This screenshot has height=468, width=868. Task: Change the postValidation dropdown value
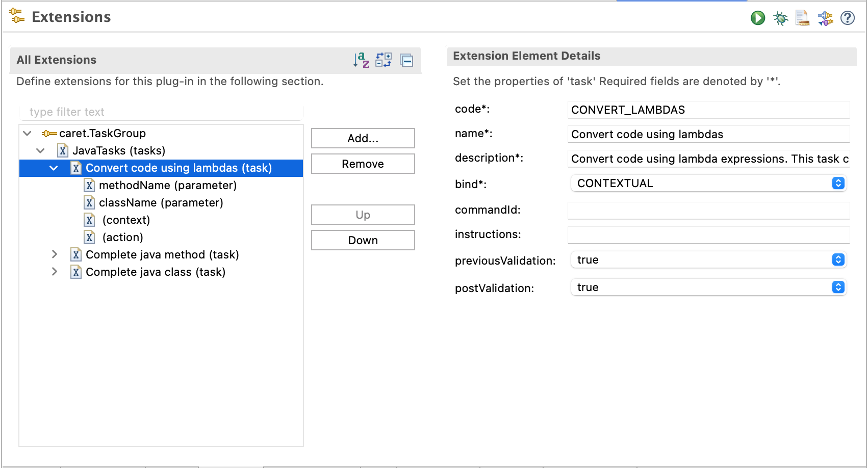(837, 287)
